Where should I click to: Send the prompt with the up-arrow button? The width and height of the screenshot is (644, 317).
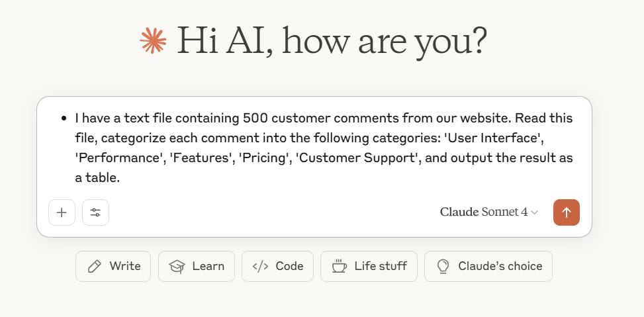coord(566,212)
